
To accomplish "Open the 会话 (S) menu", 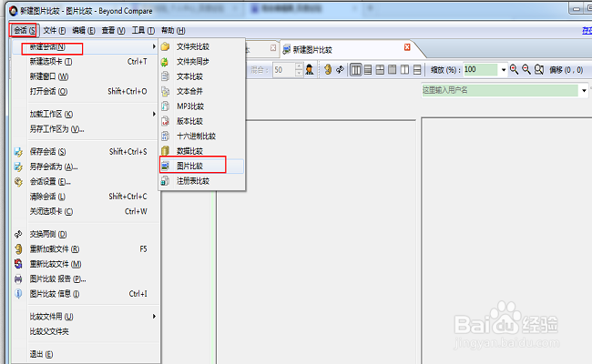I will pyautogui.click(x=25, y=30).
